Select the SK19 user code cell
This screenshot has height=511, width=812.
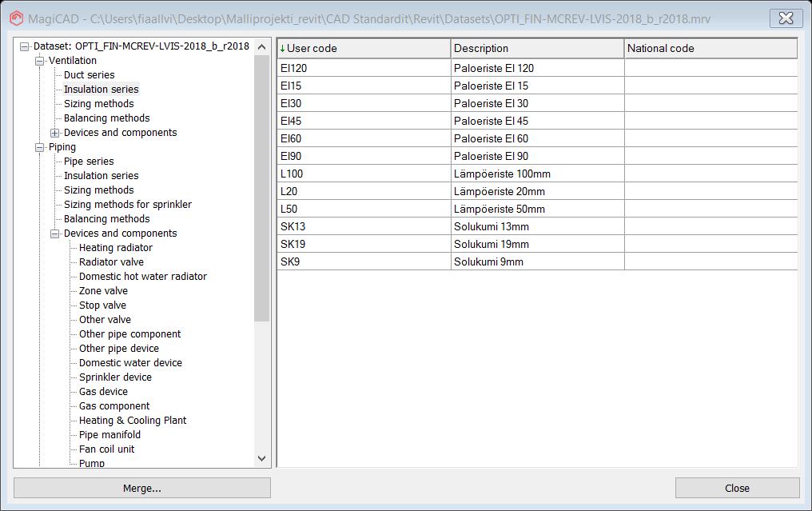pos(364,245)
